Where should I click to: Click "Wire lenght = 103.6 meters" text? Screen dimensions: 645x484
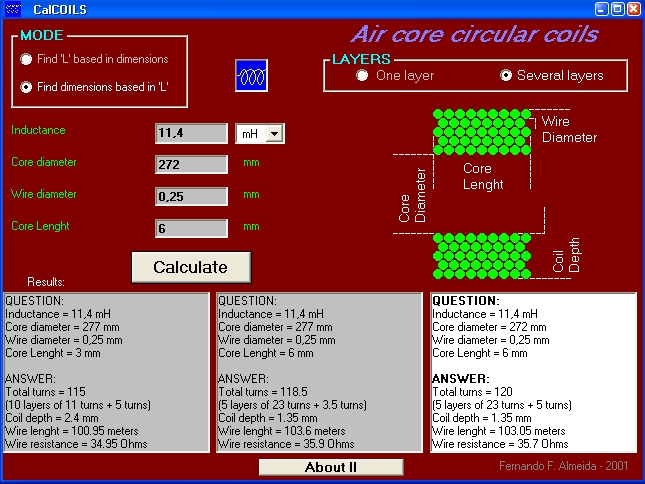click(x=282, y=431)
